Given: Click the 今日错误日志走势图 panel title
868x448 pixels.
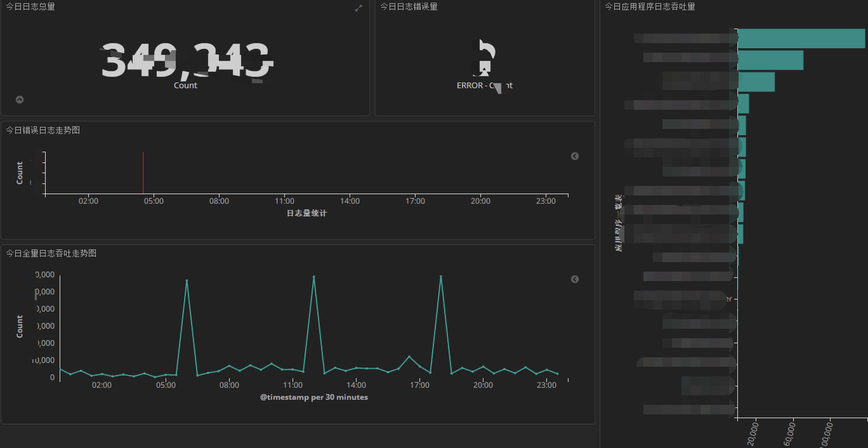Looking at the screenshot, I should pos(43,130).
